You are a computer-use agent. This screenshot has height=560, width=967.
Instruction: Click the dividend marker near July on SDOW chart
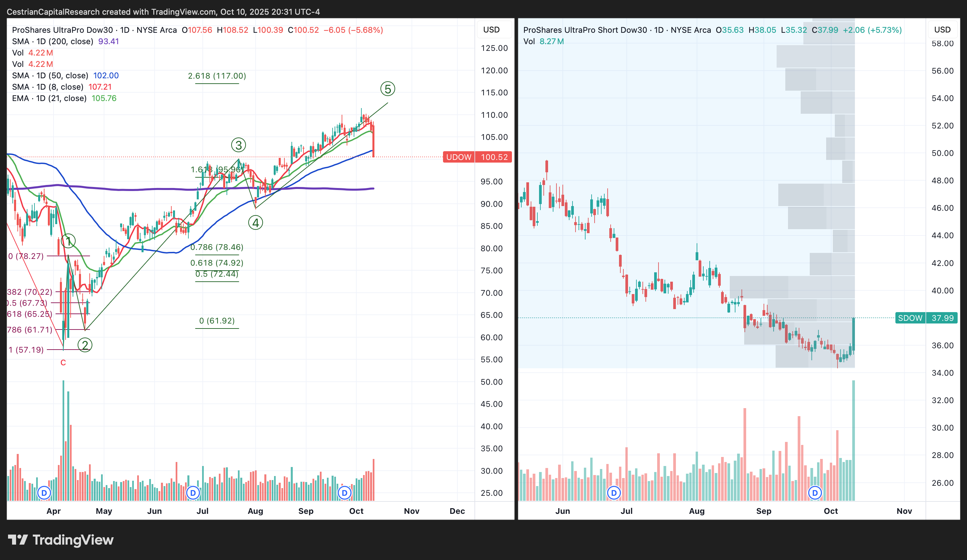pos(614,493)
